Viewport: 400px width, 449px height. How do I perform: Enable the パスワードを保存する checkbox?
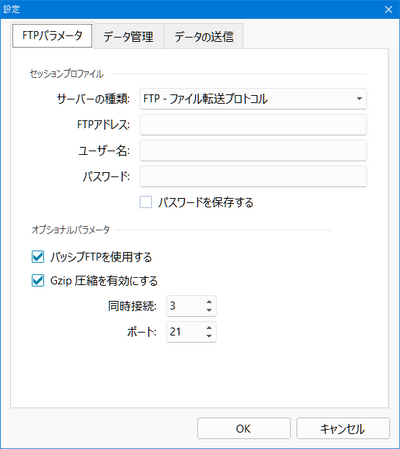point(146,202)
